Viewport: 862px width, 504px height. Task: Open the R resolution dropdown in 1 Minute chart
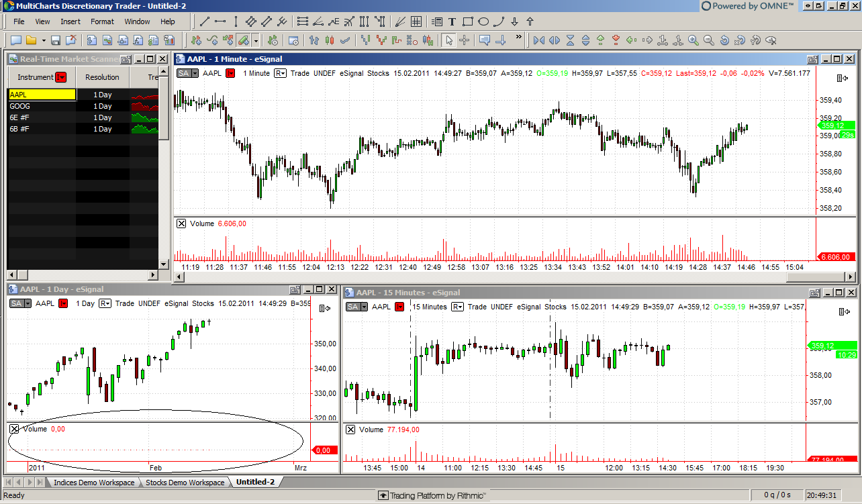pos(281,73)
